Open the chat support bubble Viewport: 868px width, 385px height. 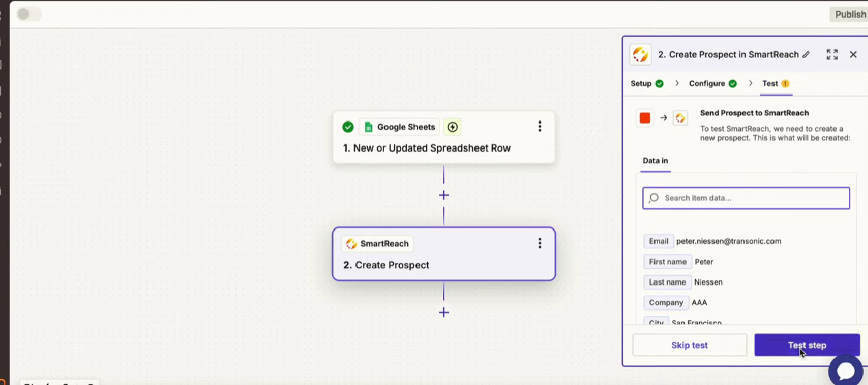[845, 371]
